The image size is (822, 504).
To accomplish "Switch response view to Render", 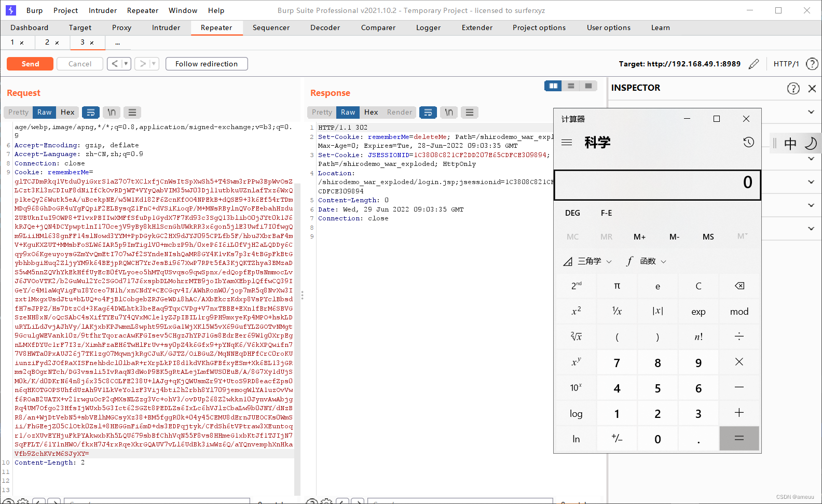I will [x=399, y=112].
